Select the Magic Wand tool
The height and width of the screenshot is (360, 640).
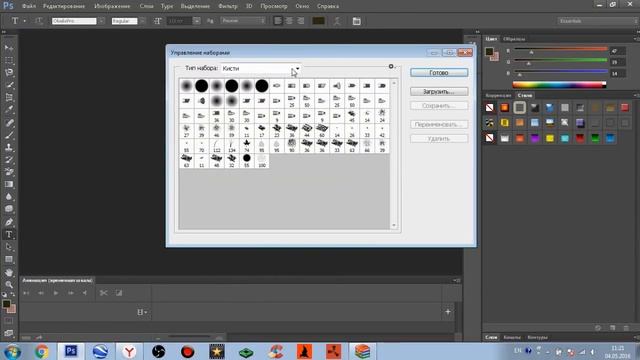9,85
